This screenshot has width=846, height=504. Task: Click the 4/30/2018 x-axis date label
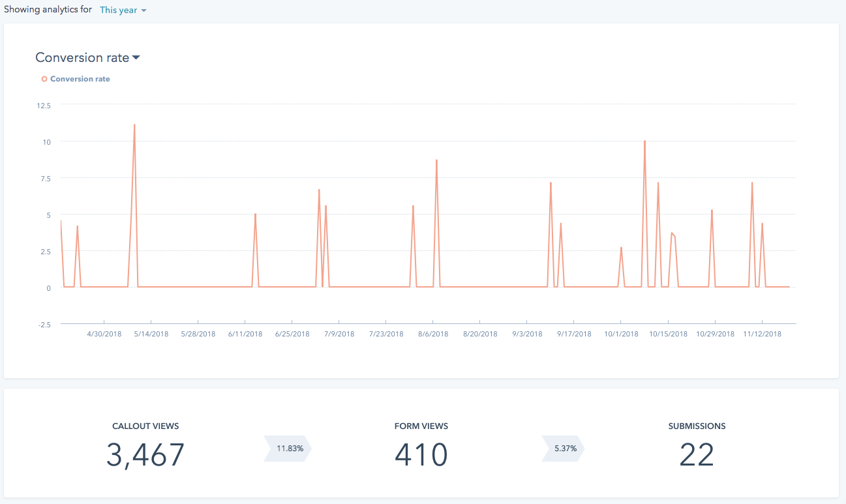click(x=104, y=334)
